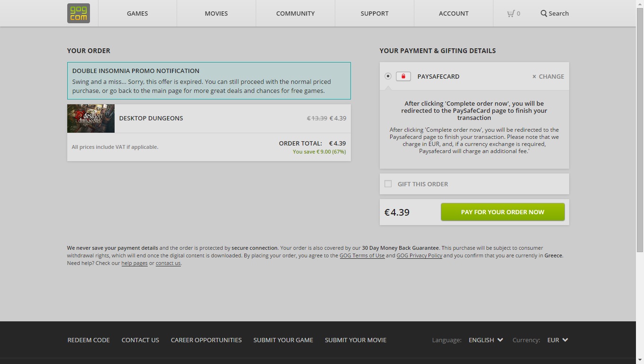Open the GAMES menu
This screenshot has width=644, height=364.
(x=137, y=13)
